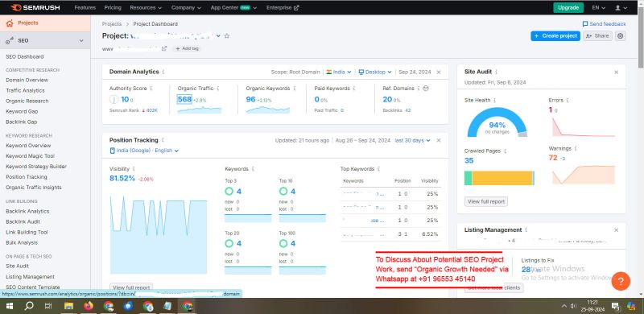The height and width of the screenshot is (314, 644).
Task: Open Backlink Analytics in sidebar
Action: [27, 211]
